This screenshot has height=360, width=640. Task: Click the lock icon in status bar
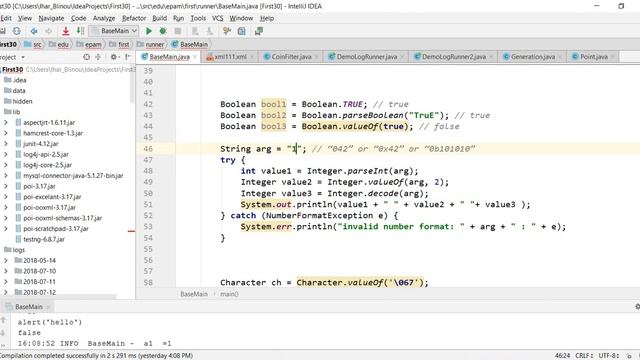[629, 356]
